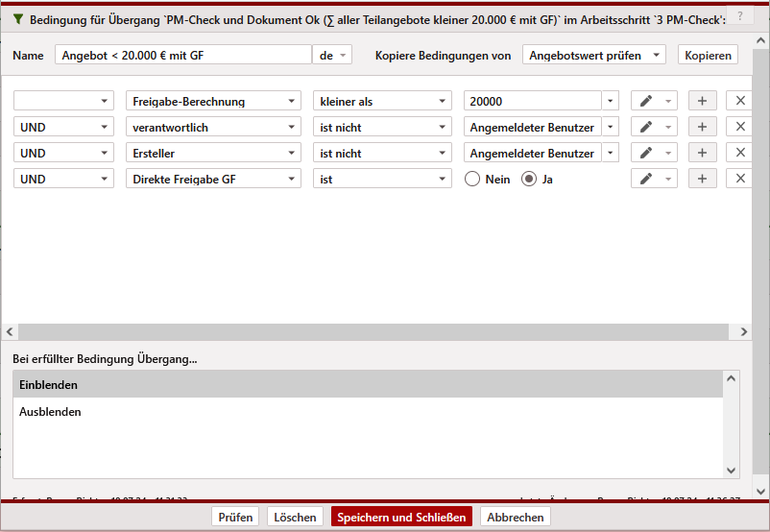770x532 pixels.
Task: Click the pencil icon in the Direkte Freigabe GF row
Action: click(x=646, y=179)
